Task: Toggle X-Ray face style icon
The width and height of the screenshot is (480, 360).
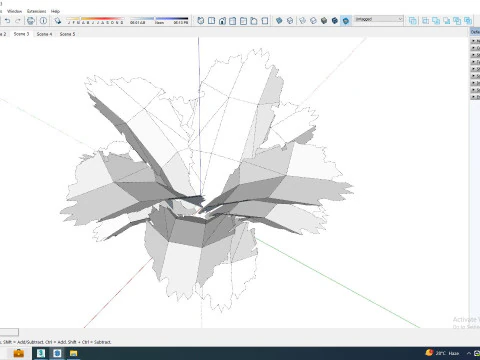Action: coord(279,21)
